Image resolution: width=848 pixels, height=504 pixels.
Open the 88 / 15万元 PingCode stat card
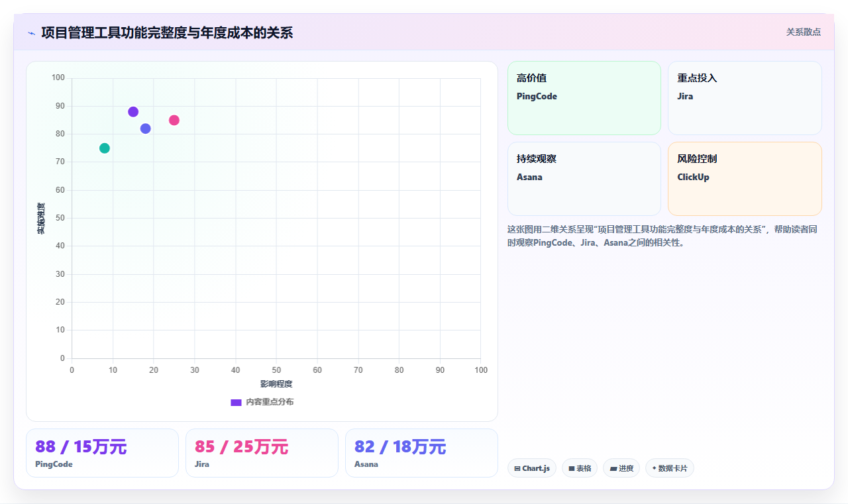[102, 453]
